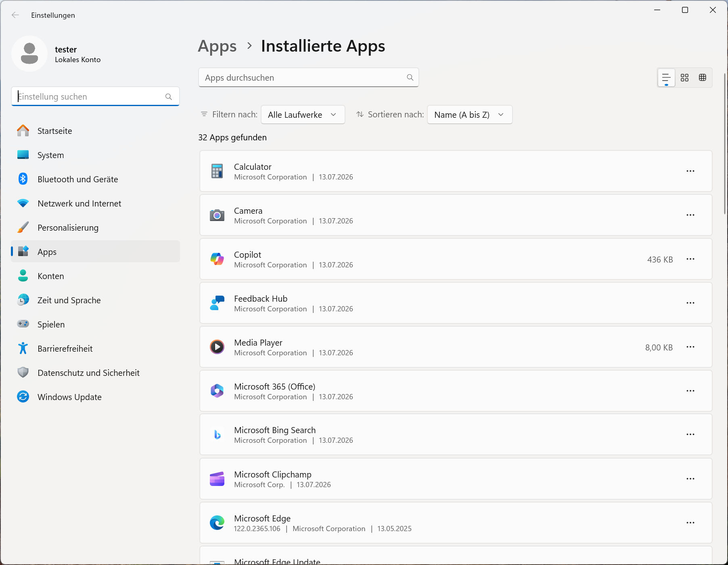Click the Microsoft Clipchamp name
The width and height of the screenshot is (728, 565).
tap(273, 474)
